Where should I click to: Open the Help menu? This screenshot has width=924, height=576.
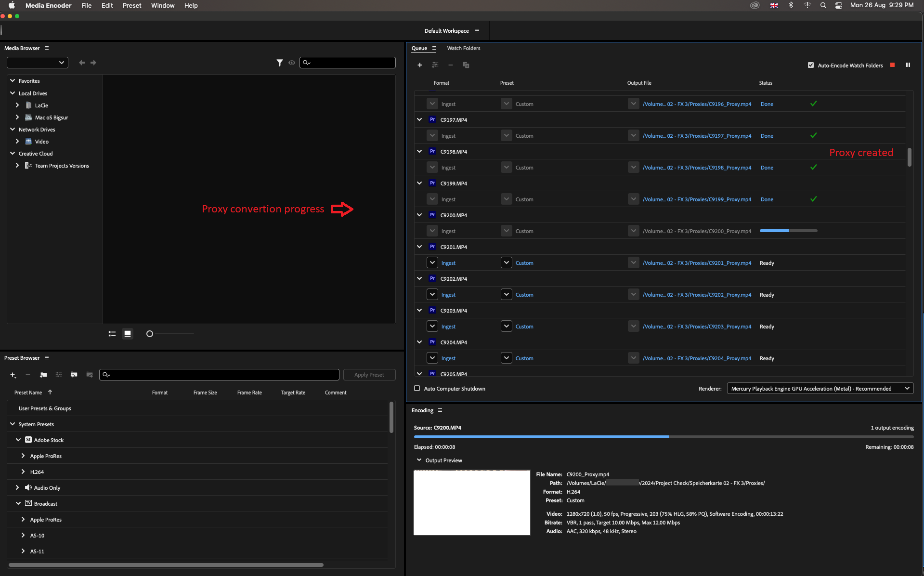click(x=191, y=5)
